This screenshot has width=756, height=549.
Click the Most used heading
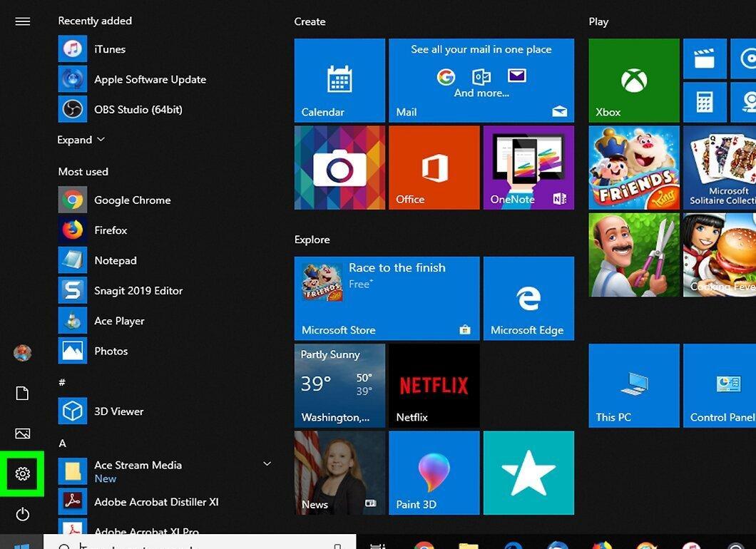tap(83, 172)
